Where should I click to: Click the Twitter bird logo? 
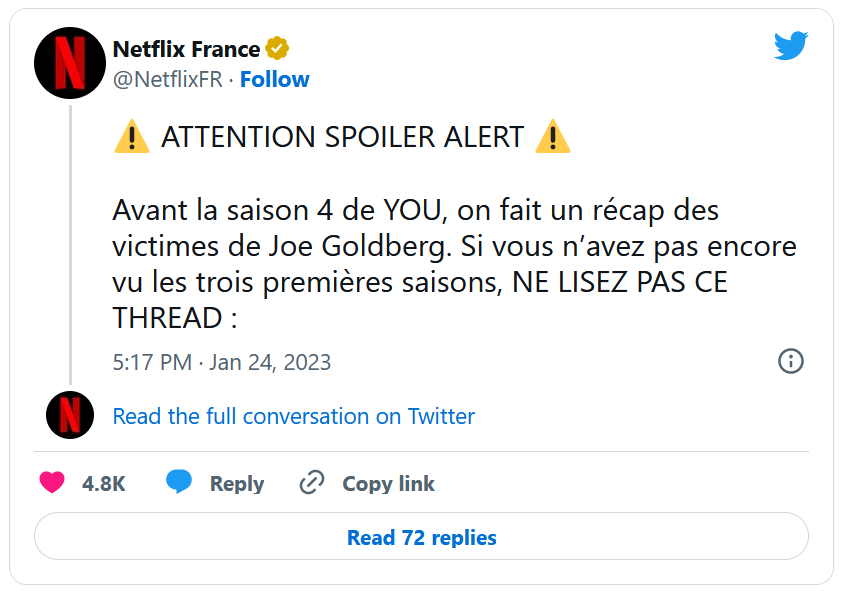(x=790, y=46)
